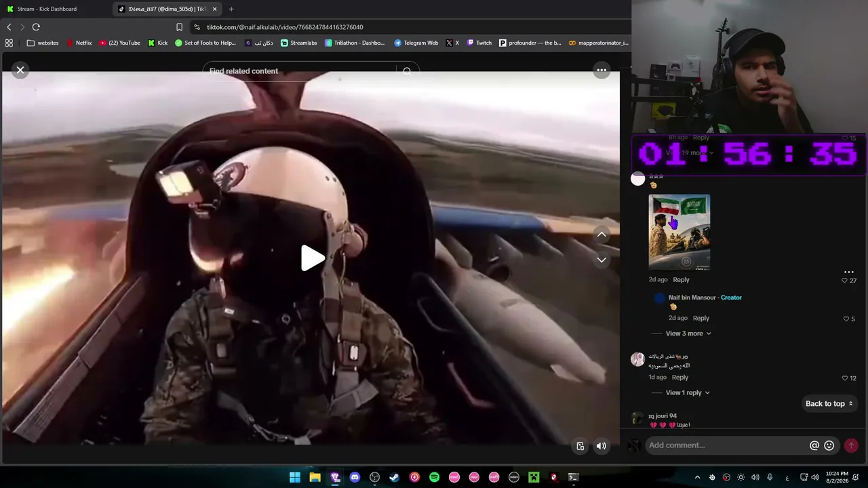The width and height of the screenshot is (868, 488).
Task: Open the TriBathon Dashboard bookmark
Action: point(355,43)
